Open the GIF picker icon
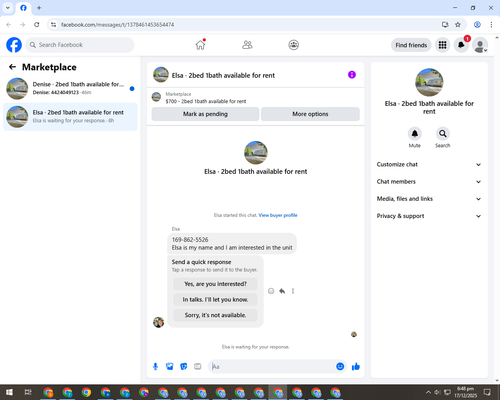Image resolution: width=500 pixels, height=400 pixels. coord(198,367)
